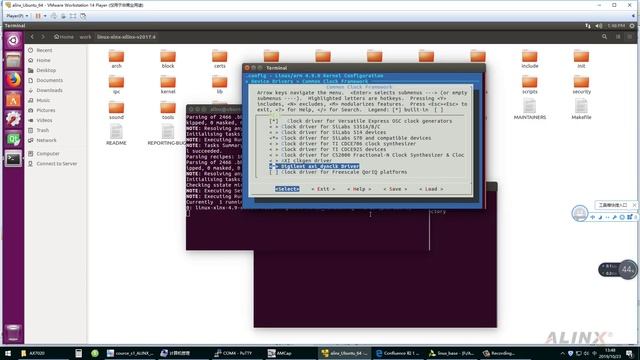Image resolution: width=640 pixels, height=360 pixels.
Task: Open the Ubuntu system gear menu
Action: [632, 26]
